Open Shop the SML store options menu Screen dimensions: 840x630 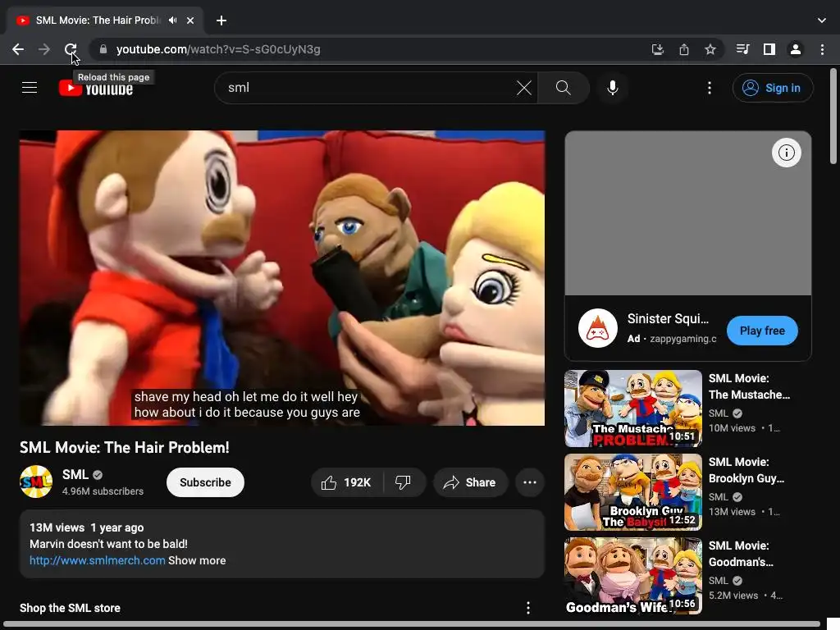tap(528, 608)
